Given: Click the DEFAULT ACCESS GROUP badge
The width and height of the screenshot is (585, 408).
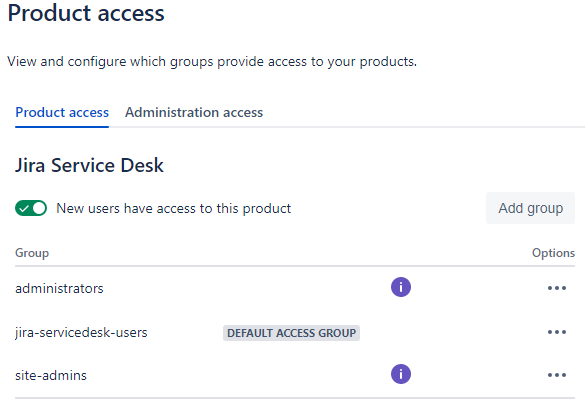Looking at the screenshot, I should [x=291, y=333].
